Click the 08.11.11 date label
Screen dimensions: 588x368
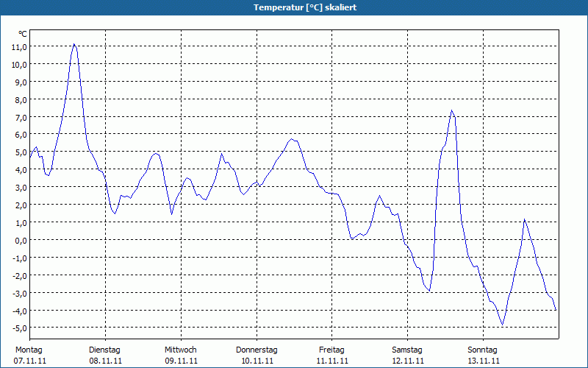click(x=105, y=361)
